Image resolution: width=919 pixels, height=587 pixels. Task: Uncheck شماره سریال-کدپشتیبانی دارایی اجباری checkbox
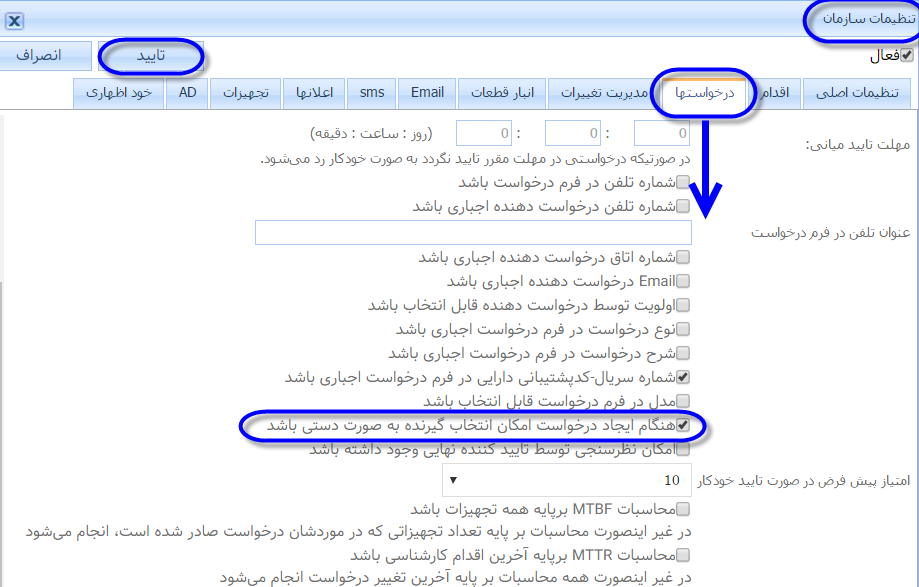pyautogui.click(x=683, y=378)
